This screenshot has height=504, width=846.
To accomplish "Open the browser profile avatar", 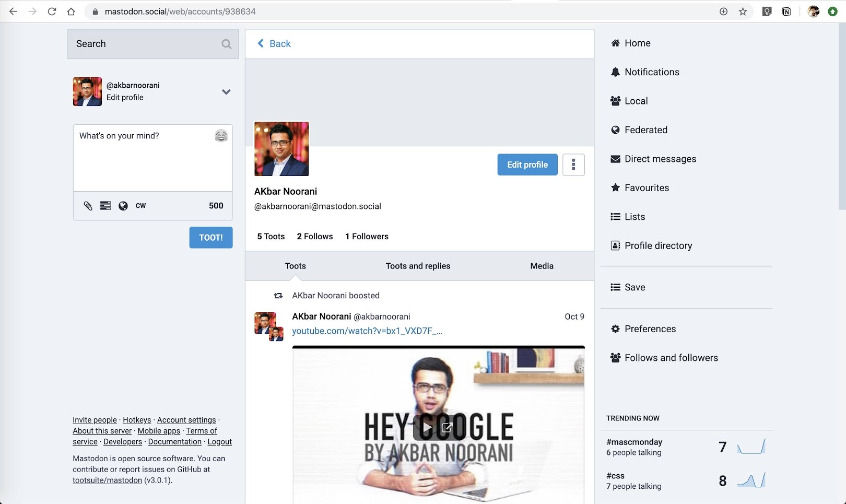I will pyautogui.click(x=814, y=11).
